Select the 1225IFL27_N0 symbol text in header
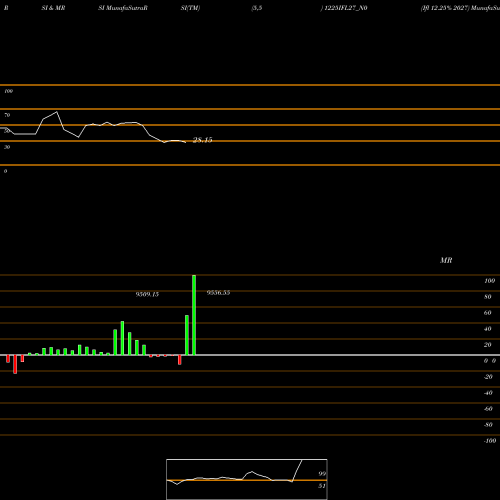 click(346, 8)
